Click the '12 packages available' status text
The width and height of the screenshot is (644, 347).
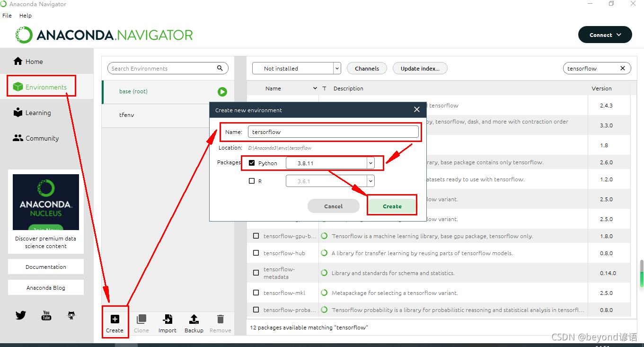click(x=309, y=328)
